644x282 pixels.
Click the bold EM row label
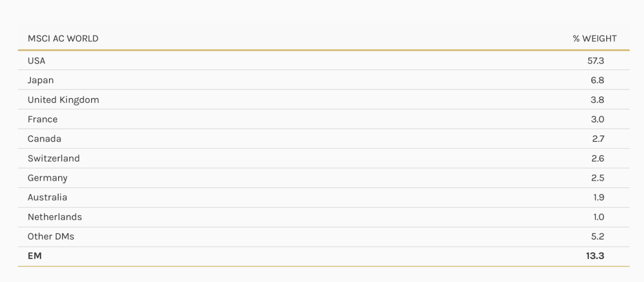click(35, 256)
